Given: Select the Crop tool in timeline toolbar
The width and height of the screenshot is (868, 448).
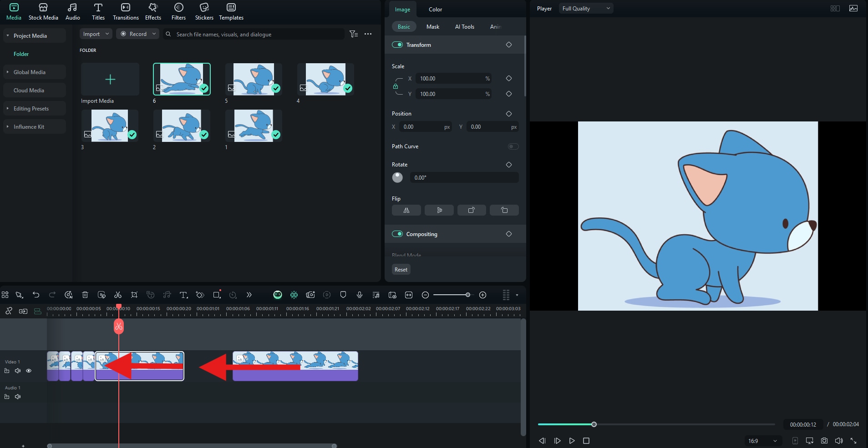Looking at the screenshot, I should tap(134, 295).
